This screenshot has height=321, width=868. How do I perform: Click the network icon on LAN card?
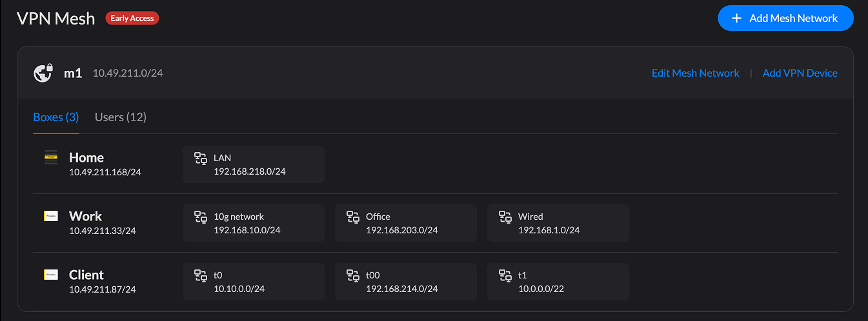(201, 158)
